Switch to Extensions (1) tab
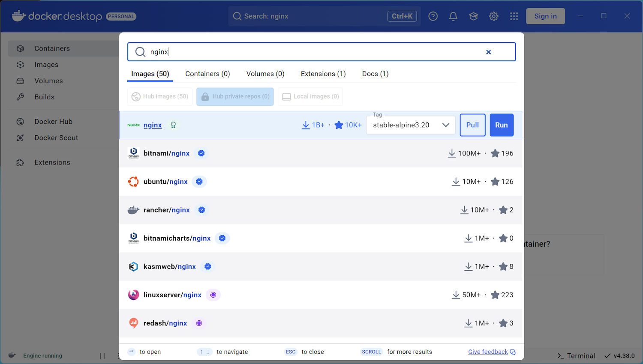Image resolution: width=643 pixels, height=364 pixels. [x=323, y=74]
